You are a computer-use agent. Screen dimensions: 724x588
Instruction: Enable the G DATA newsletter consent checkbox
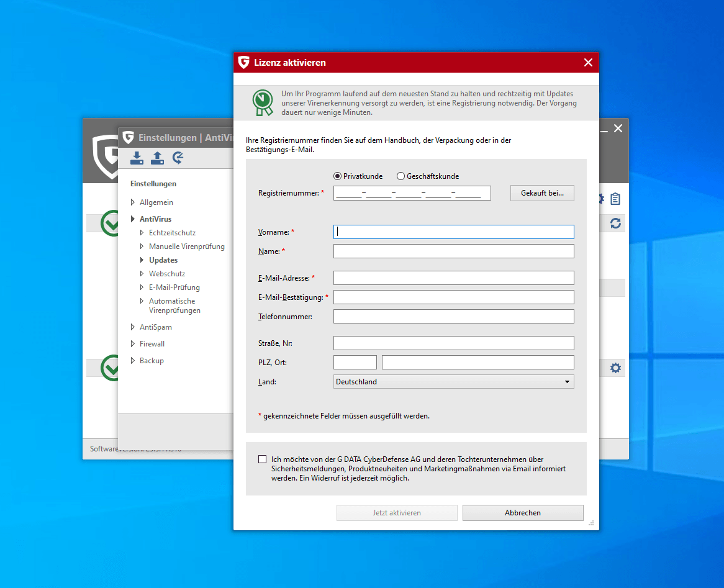point(263,459)
